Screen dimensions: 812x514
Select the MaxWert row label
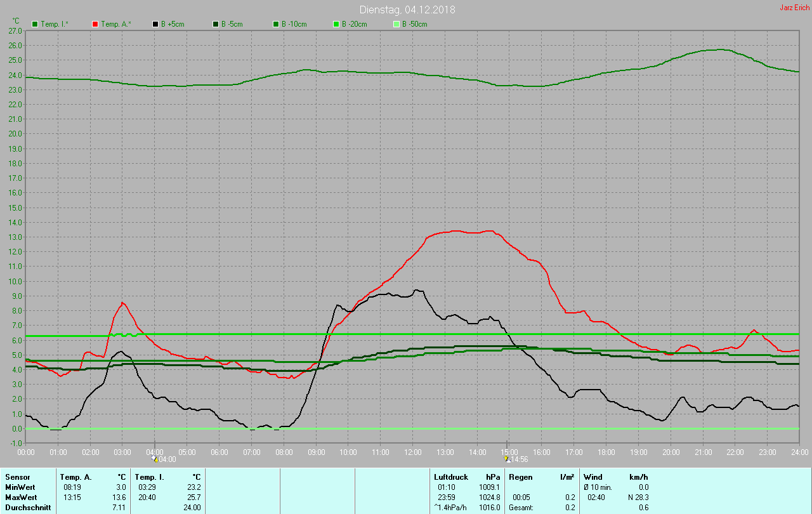point(21,497)
